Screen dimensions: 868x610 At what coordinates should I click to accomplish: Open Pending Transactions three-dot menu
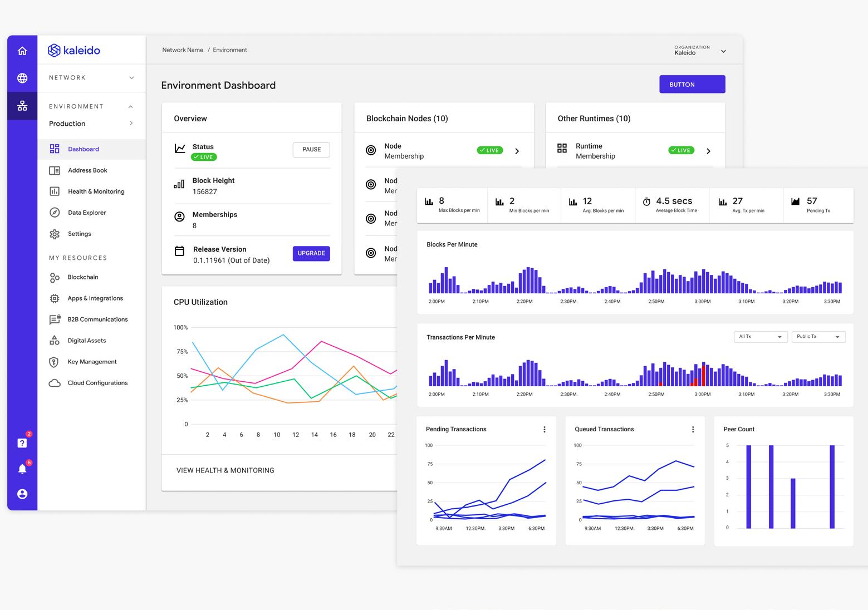(x=545, y=429)
